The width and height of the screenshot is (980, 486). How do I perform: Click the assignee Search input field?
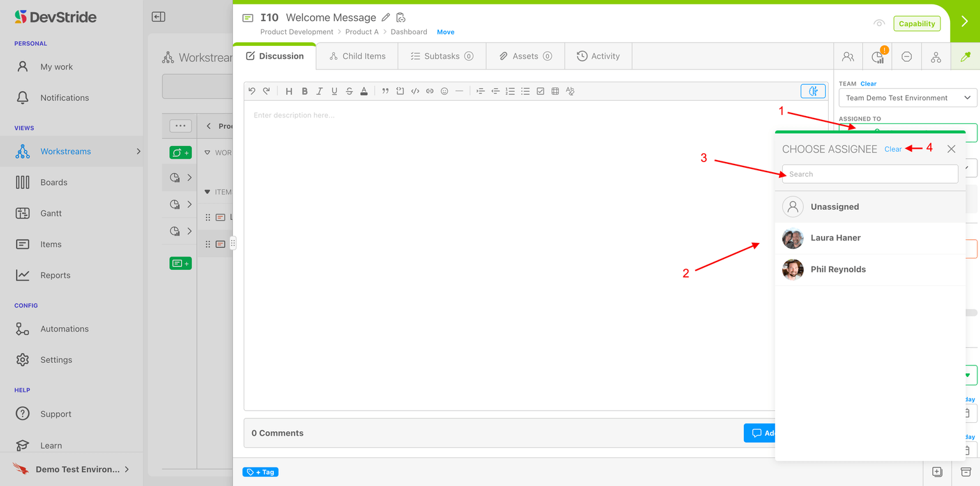click(870, 174)
